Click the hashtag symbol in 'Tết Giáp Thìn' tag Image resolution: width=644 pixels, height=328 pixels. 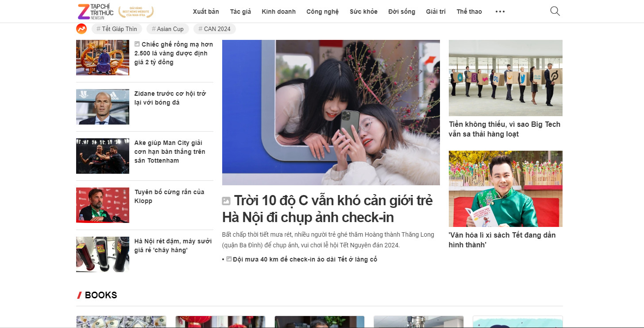(98, 28)
